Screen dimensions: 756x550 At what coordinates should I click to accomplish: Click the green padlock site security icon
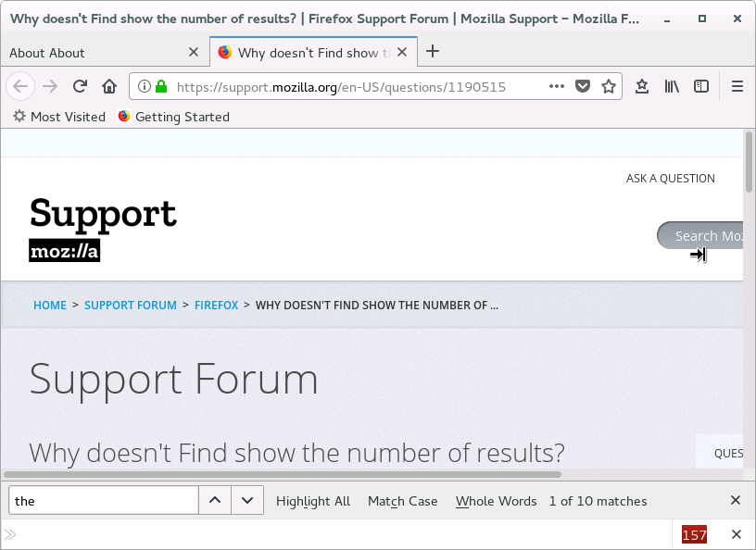161,86
